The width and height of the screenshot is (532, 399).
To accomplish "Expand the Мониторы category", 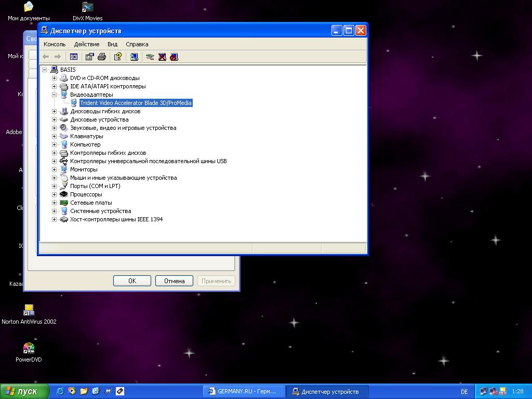I will [x=54, y=170].
